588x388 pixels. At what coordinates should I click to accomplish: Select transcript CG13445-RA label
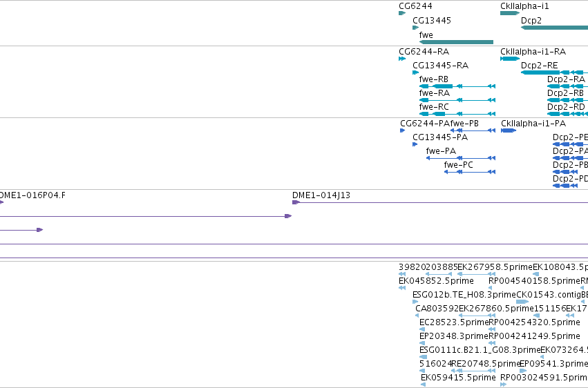point(440,66)
